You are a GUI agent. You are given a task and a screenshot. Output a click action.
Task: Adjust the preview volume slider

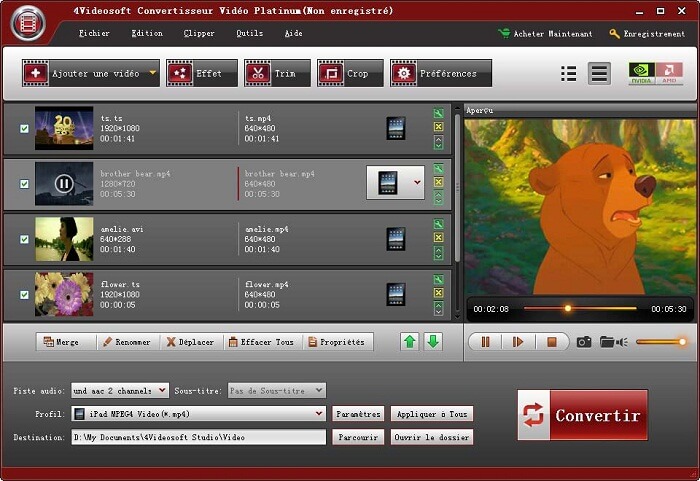(x=660, y=342)
